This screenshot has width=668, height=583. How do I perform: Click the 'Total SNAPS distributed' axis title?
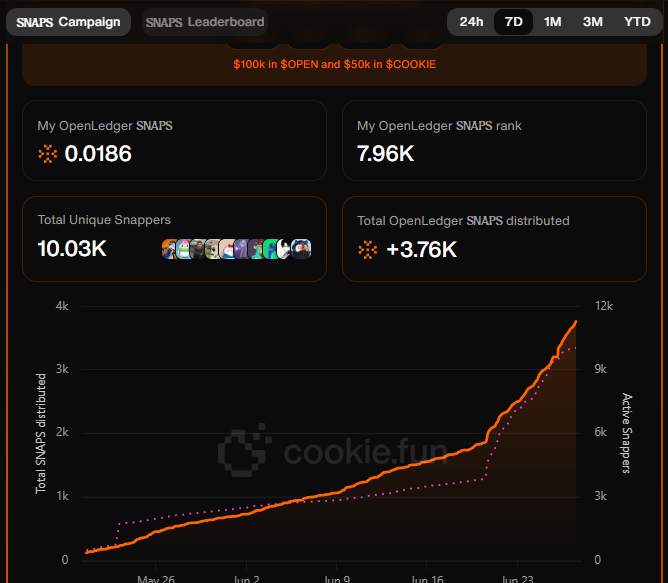tap(40, 433)
